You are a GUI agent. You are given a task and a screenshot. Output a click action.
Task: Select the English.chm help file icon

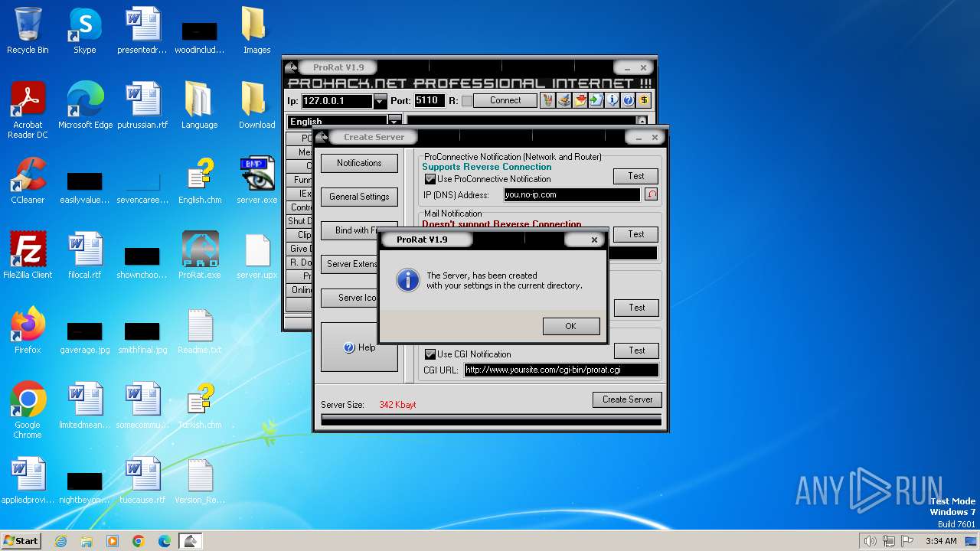[x=200, y=181]
